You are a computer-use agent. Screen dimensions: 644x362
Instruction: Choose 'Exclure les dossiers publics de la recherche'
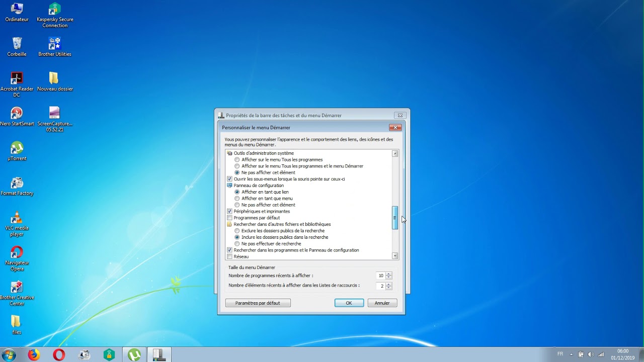(x=237, y=231)
